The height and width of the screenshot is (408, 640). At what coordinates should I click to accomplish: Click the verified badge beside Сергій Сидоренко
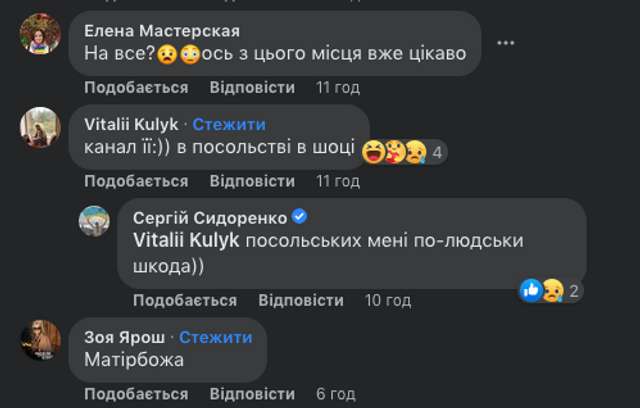pyautogui.click(x=298, y=218)
